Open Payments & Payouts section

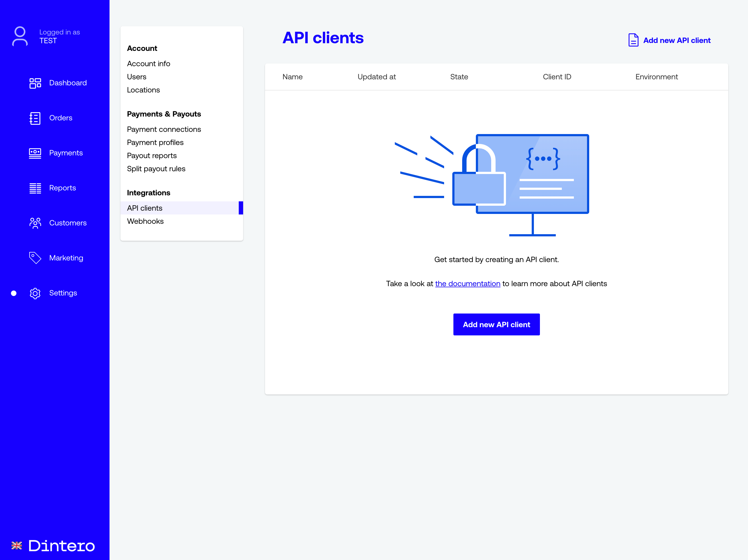pyautogui.click(x=164, y=114)
